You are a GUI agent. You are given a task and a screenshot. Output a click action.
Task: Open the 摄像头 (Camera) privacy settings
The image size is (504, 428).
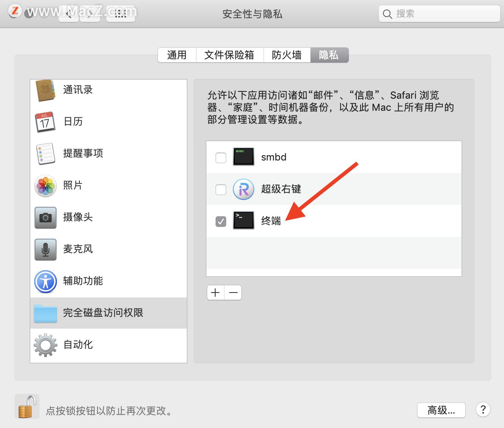tap(45, 217)
